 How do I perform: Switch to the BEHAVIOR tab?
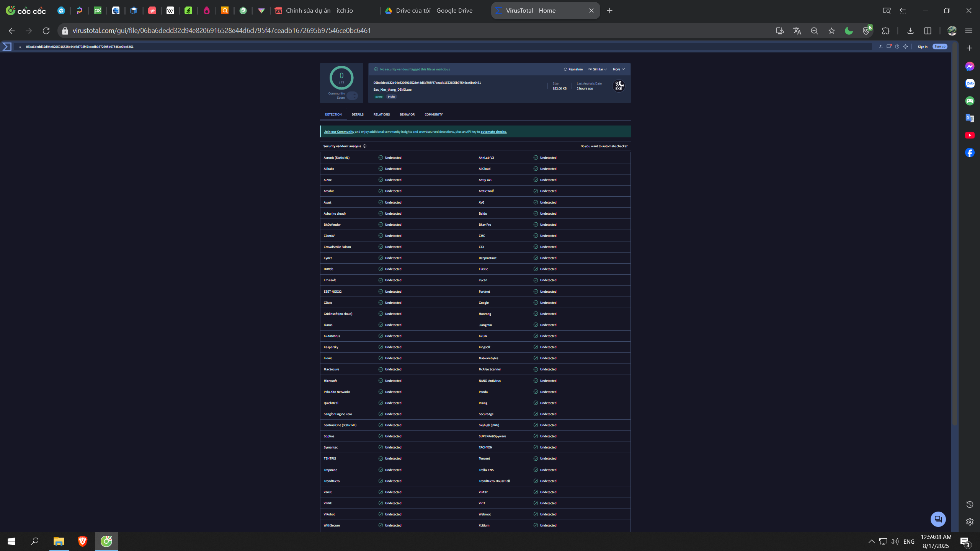(407, 114)
